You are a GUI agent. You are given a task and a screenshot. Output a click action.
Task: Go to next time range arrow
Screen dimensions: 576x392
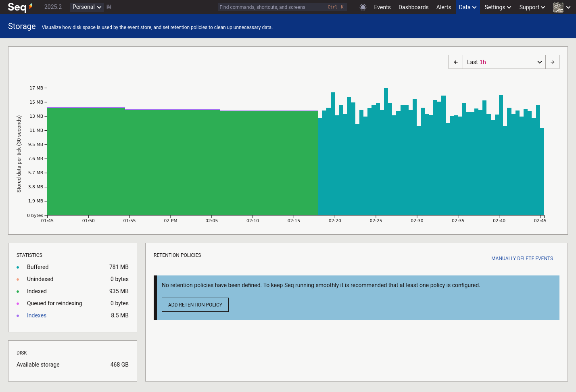(553, 62)
